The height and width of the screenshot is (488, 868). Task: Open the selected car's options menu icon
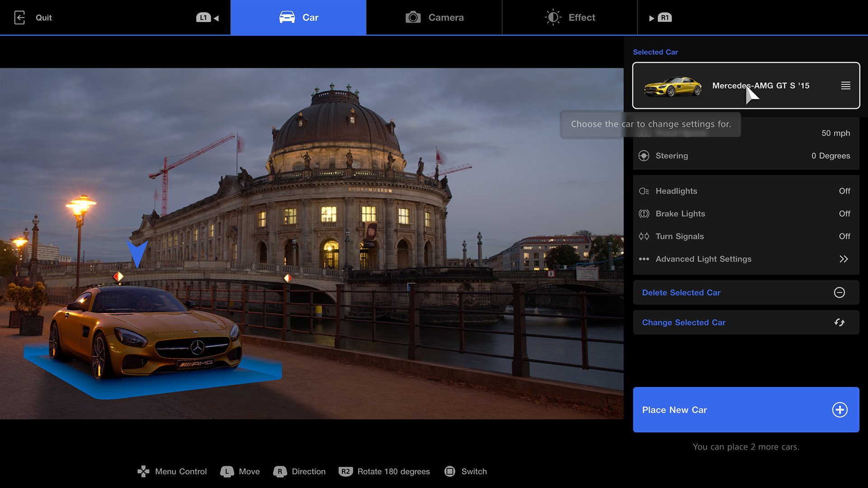pos(845,85)
